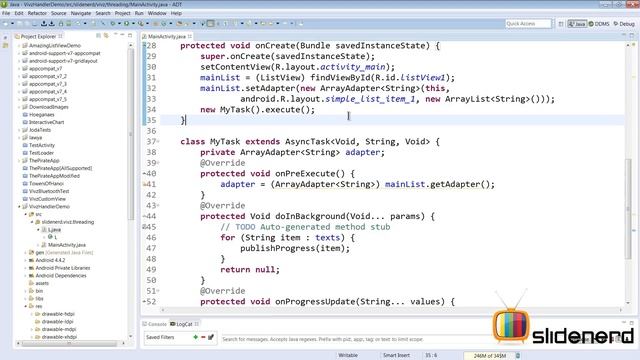This screenshot has width=640, height=360.
Task: Open the Refactor menu
Action: point(37,13)
